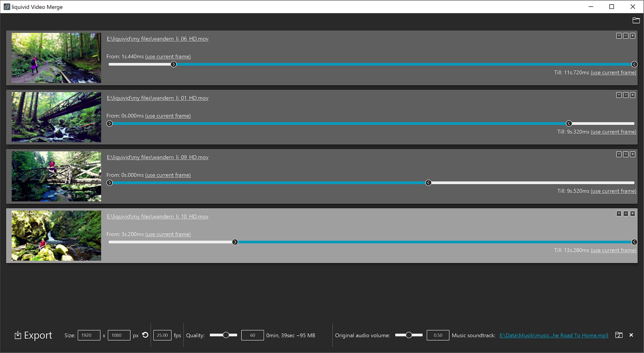The height and width of the screenshot is (353, 644).
Task: Reset the output size with the revert icon
Action: (x=145, y=335)
